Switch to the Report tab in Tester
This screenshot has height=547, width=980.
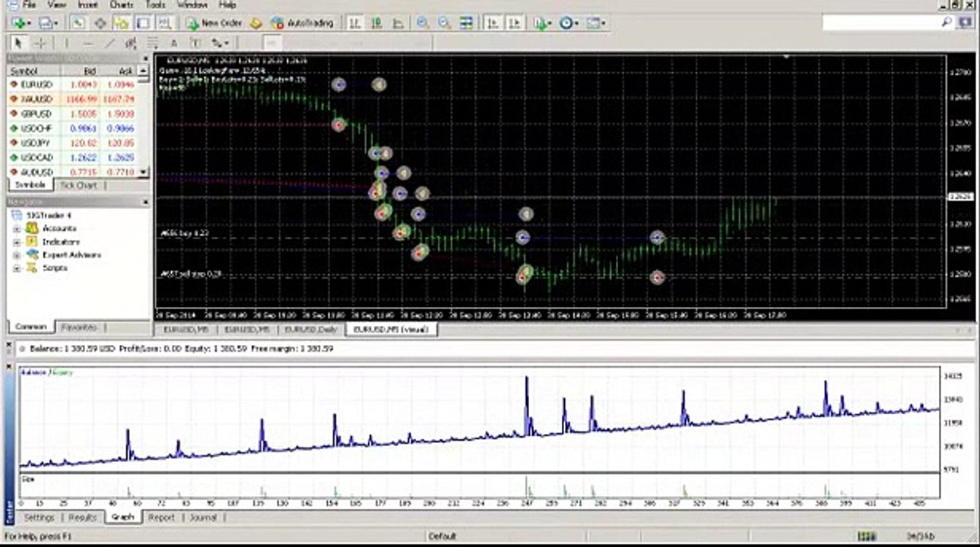click(x=160, y=517)
